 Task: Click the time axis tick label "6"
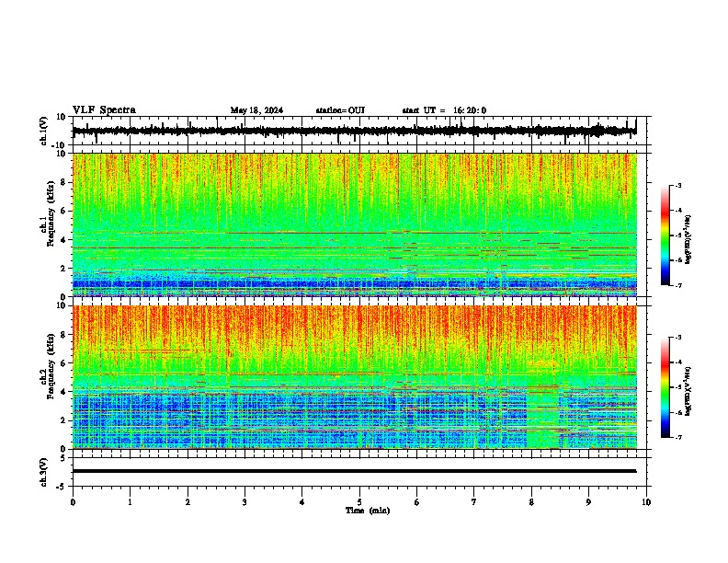pyautogui.click(x=417, y=502)
